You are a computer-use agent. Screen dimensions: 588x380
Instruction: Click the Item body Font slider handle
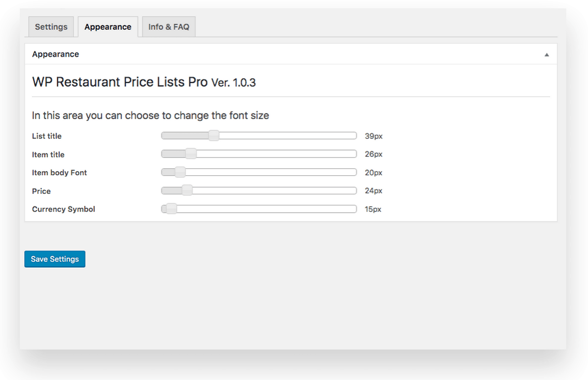pyautogui.click(x=180, y=172)
